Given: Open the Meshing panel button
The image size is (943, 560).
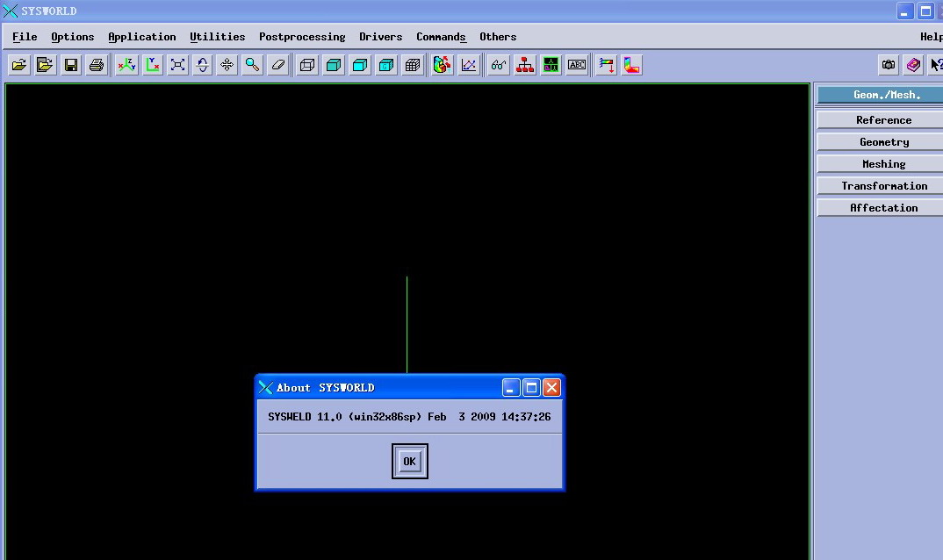Looking at the screenshot, I should 880,163.
